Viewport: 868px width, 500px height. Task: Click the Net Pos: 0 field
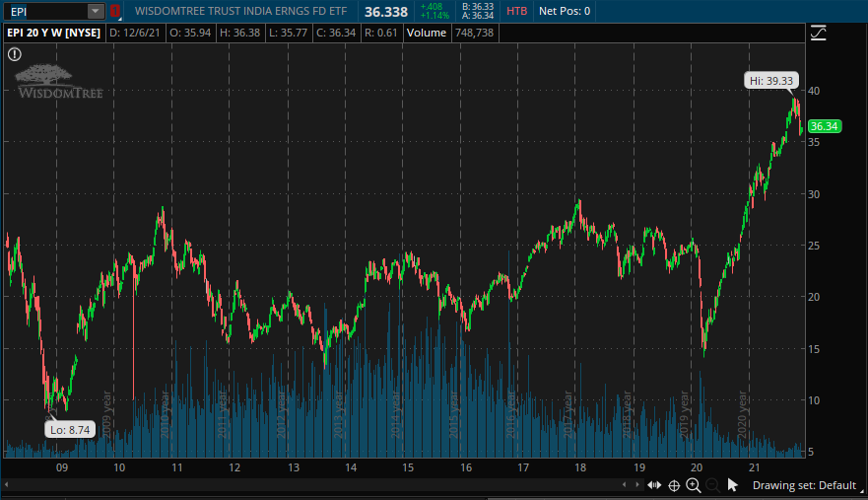pyautogui.click(x=565, y=11)
